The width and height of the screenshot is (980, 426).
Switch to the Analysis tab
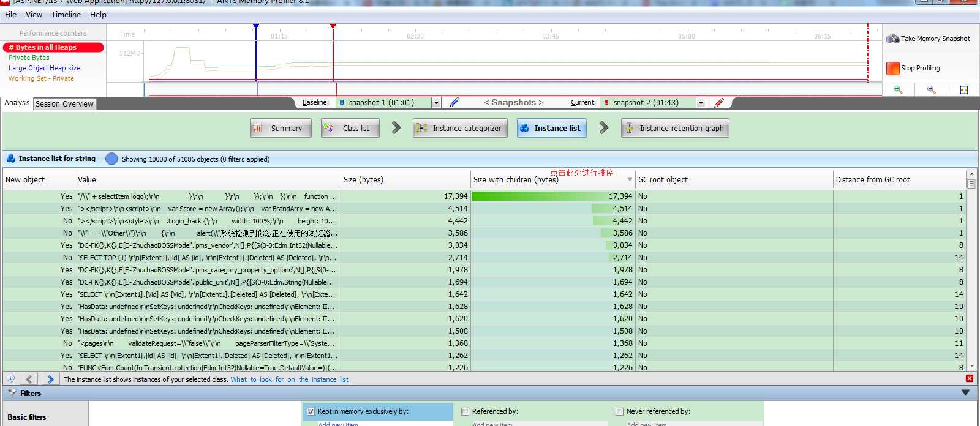click(x=17, y=103)
